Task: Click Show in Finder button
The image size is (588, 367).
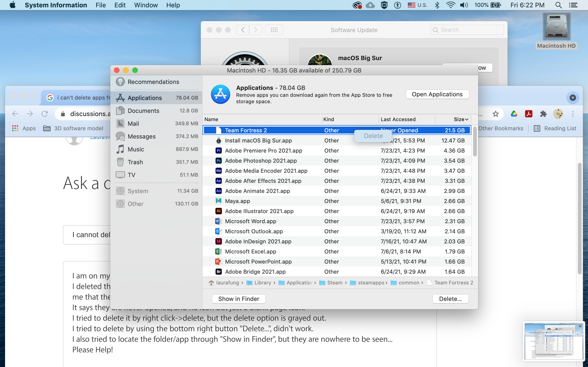Action: click(x=239, y=299)
